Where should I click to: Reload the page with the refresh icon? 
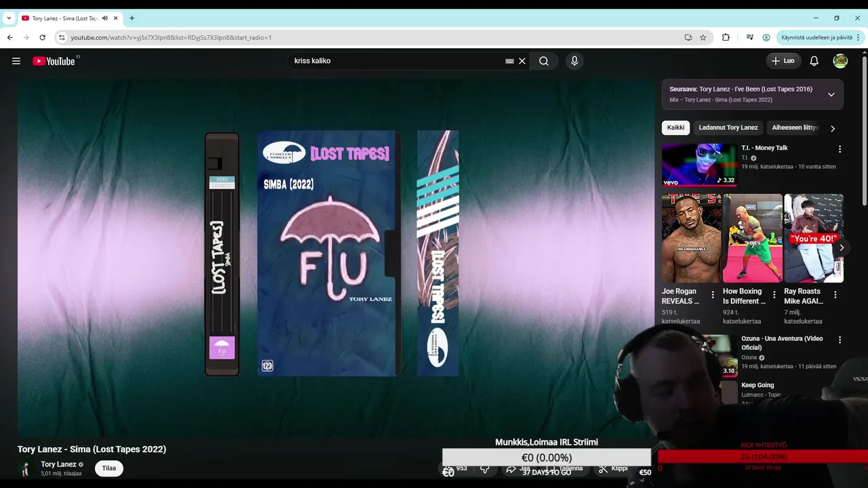click(42, 37)
